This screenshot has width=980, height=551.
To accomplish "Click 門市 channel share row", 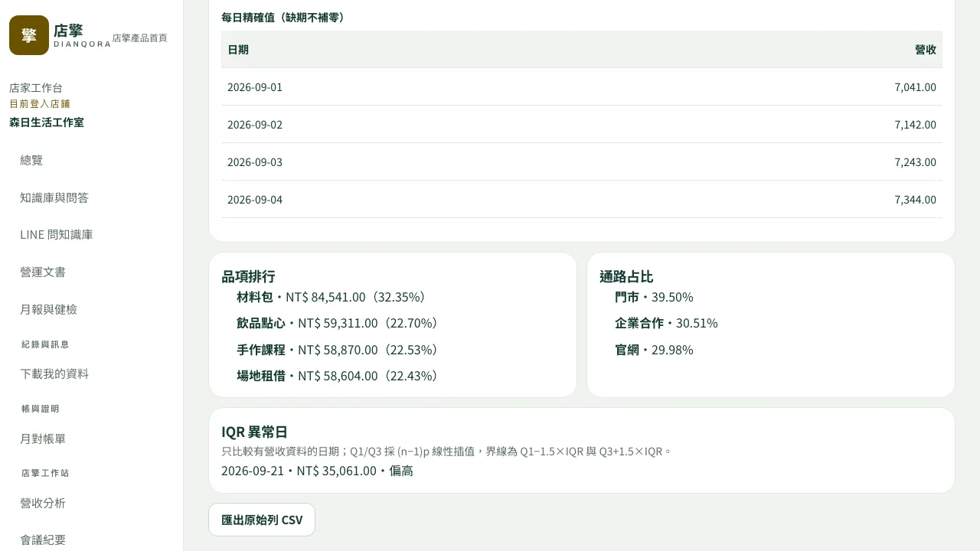I will pyautogui.click(x=654, y=297).
